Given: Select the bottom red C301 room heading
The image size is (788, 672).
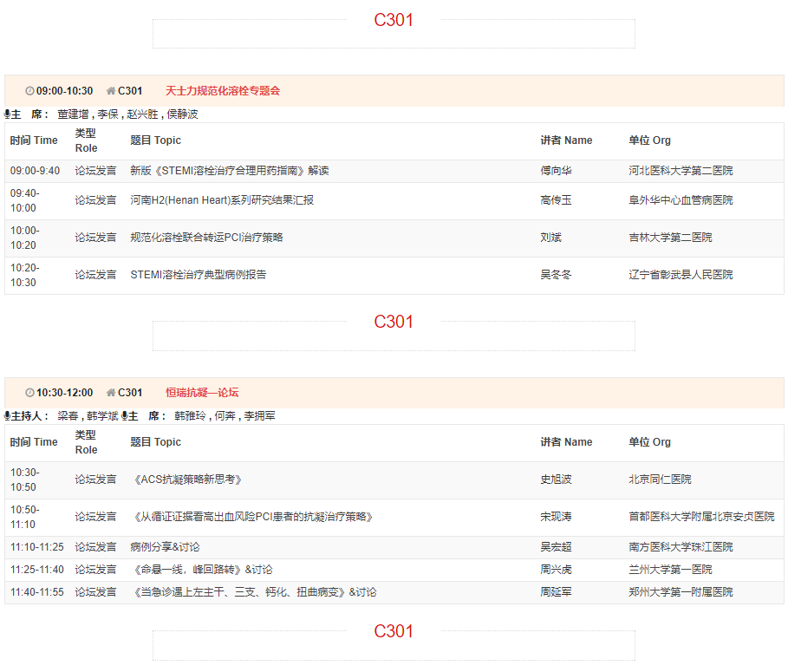Looking at the screenshot, I should tap(394, 631).
